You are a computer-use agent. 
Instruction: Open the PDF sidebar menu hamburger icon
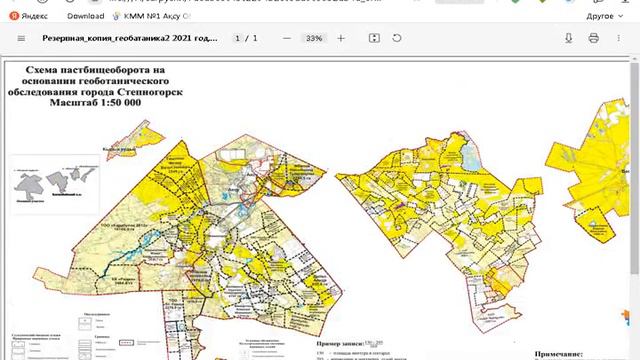coord(21,38)
